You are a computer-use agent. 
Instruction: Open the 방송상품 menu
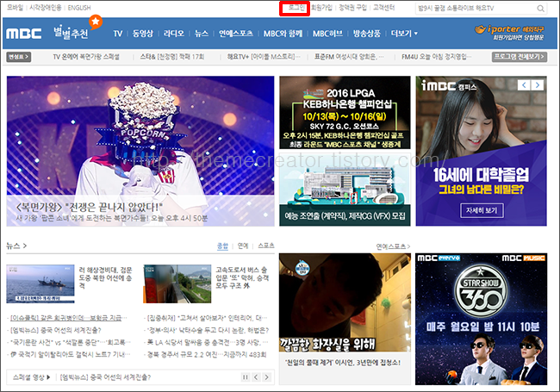(367, 34)
